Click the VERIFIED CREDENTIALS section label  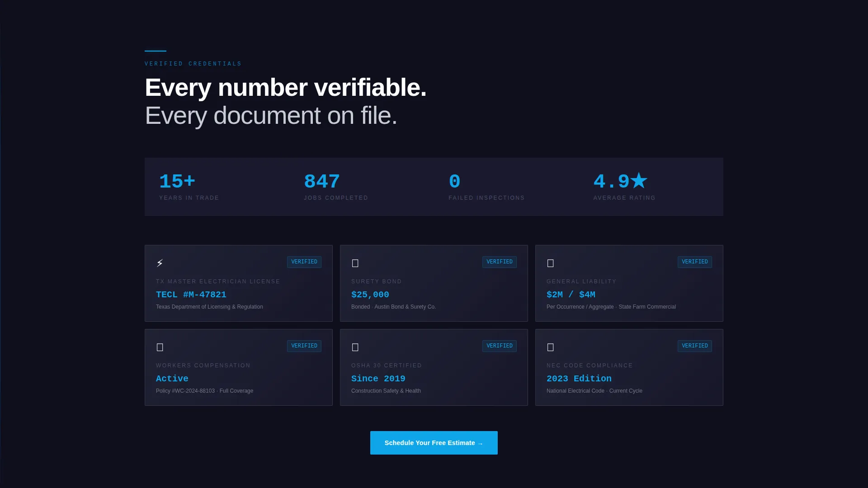[x=193, y=64]
